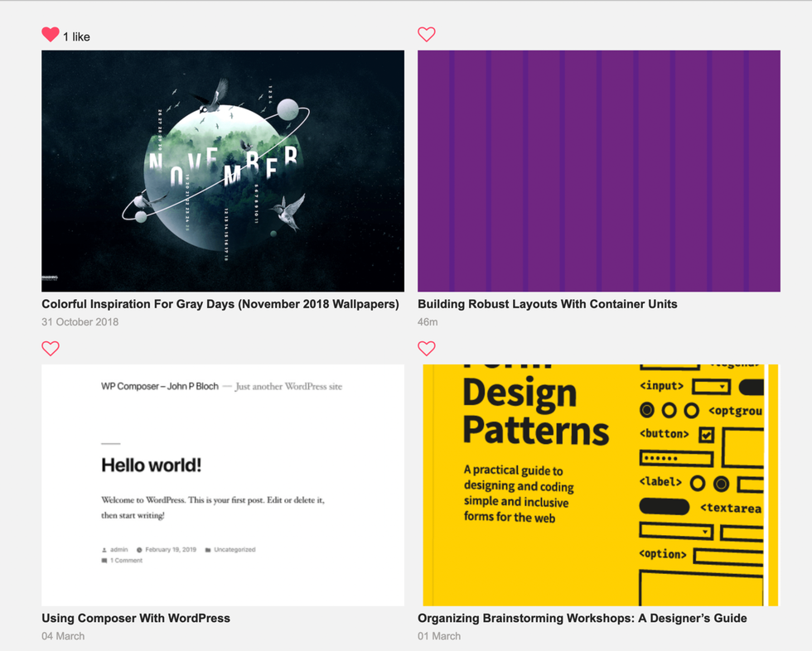Image resolution: width=812 pixels, height=651 pixels.
Task: Click heart icon above Form Design Patterns image
Action: tap(426, 349)
